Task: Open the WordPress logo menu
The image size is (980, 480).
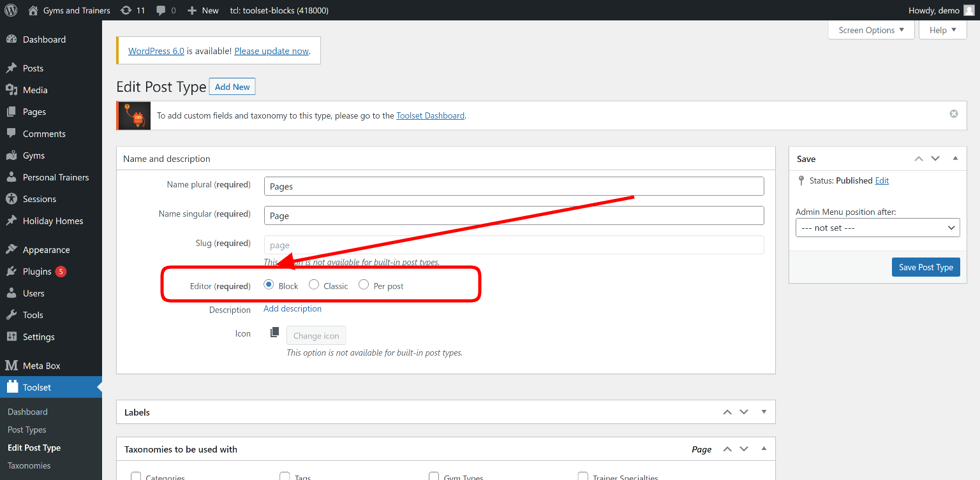Action: click(10, 10)
